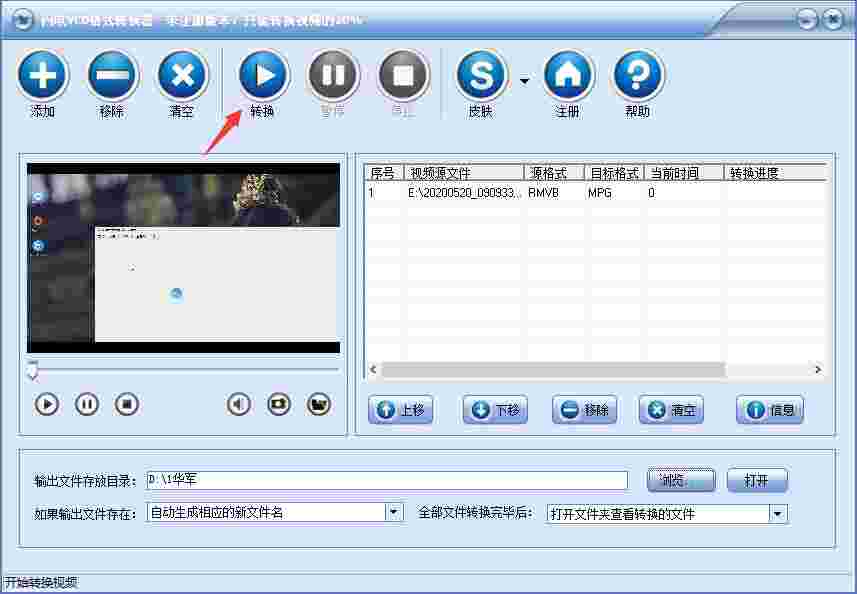Image resolution: width=857 pixels, height=594 pixels.
Task: Start conversion with the 转换 icon
Action: (x=264, y=78)
